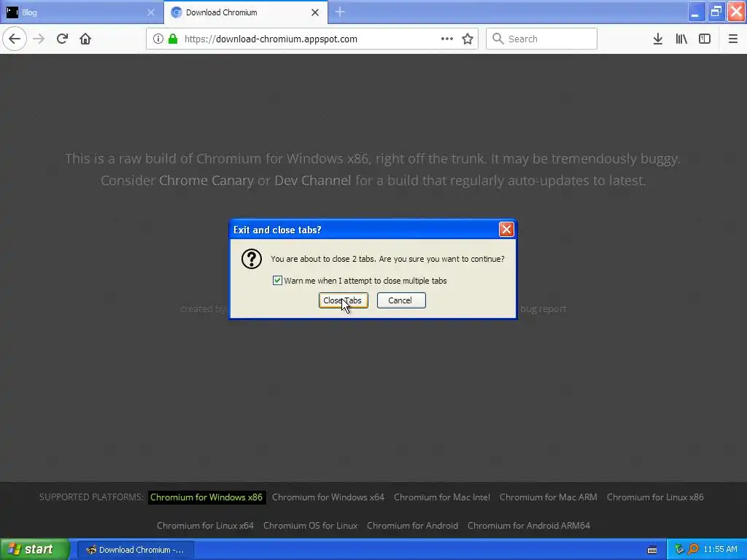Toggle the sidebars icon
This screenshot has width=747, height=560.
[x=705, y=39]
